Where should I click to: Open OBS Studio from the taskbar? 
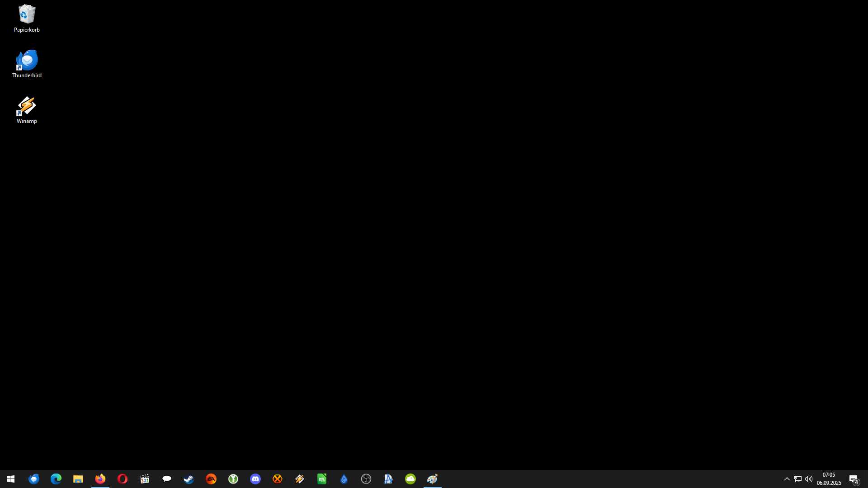pos(366,479)
